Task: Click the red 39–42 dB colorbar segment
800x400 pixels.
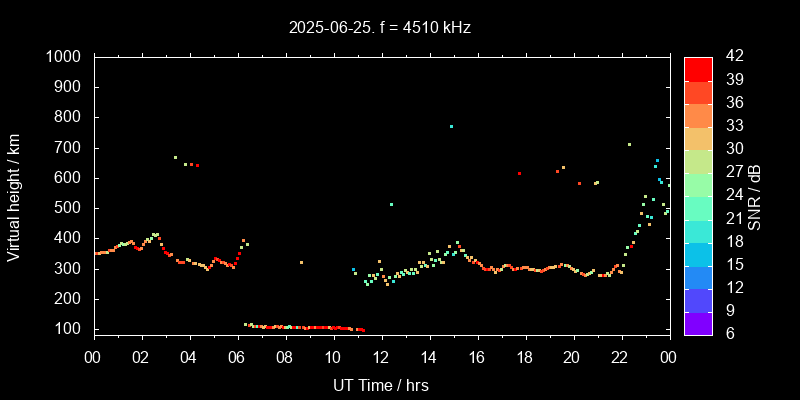Action: point(698,69)
